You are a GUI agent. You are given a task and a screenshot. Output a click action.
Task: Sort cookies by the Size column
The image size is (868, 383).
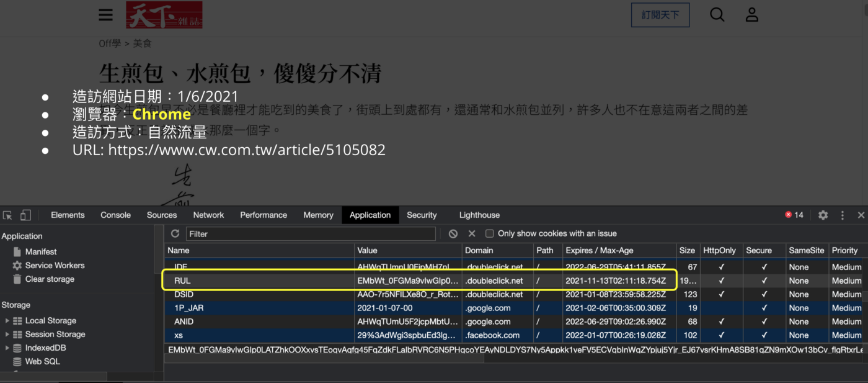[x=688, y=251]
